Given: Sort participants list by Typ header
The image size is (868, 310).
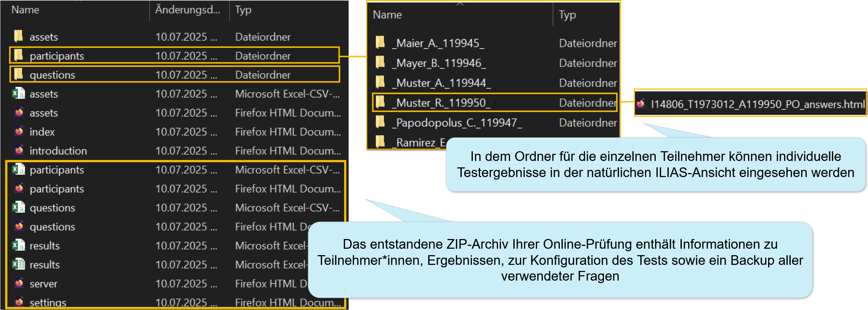Looking at the screenshot, I should (x=568, y=15).
